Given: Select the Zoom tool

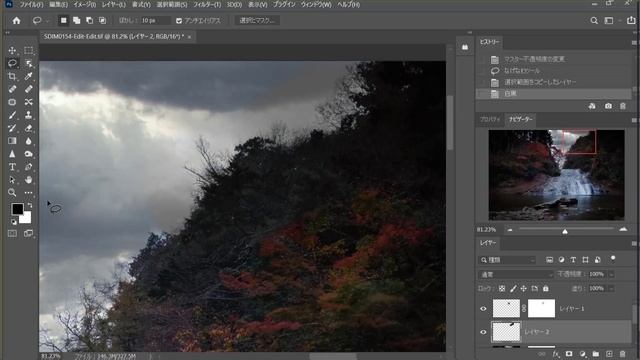Looking at the screenshot, I should coord(12,193).
